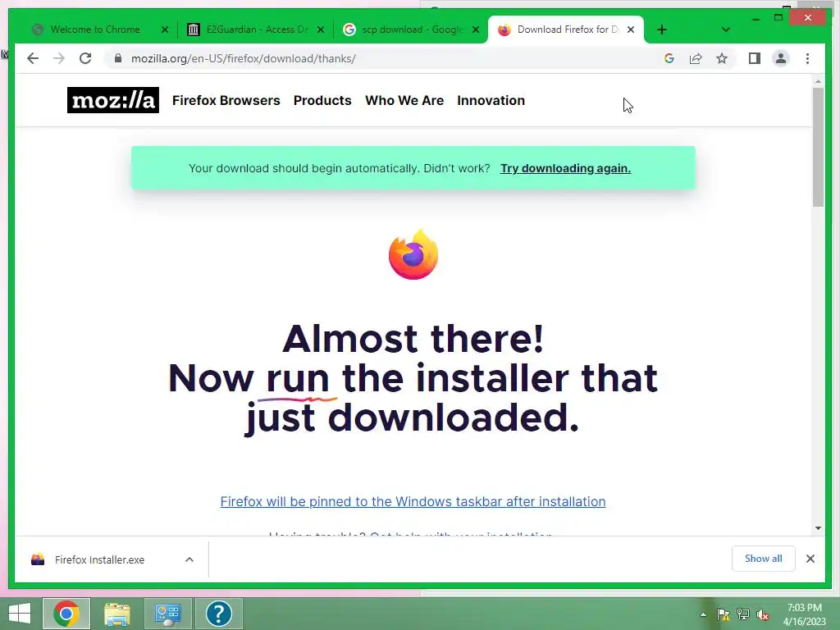Image resolution: width=840 pixels, height=630 pixels.
Task: Click the network tray icon
Action: [743, 614]
